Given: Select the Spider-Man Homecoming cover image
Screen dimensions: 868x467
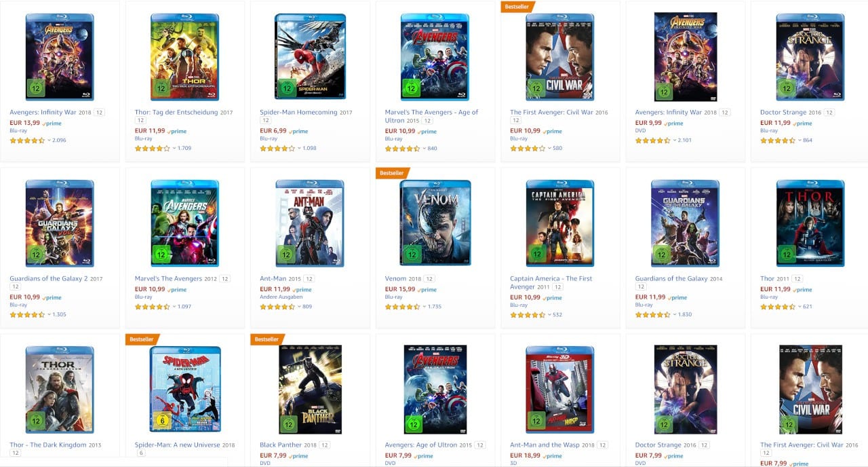Looking at the screenshot, I should (310, 57).
